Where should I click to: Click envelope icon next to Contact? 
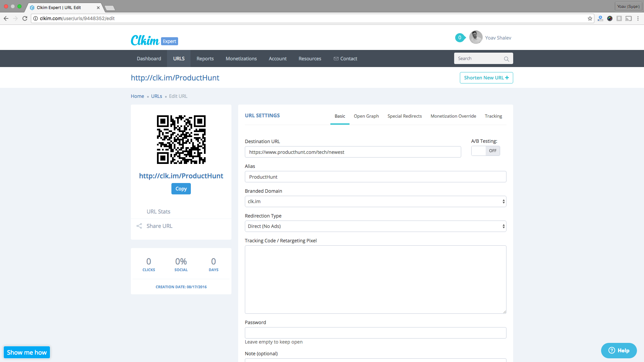tap(336, 59)
